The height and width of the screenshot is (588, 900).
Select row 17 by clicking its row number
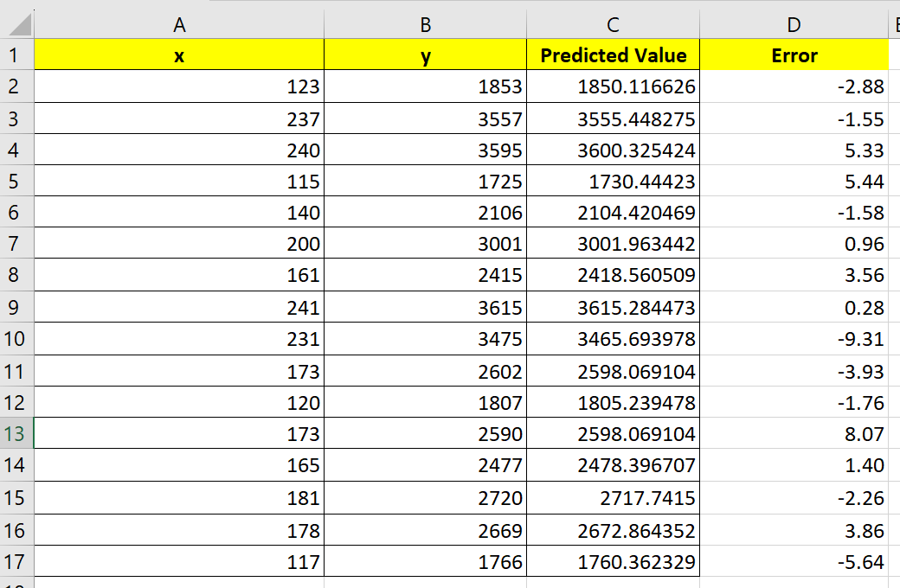pyautogui.click(x=14, y=560)
